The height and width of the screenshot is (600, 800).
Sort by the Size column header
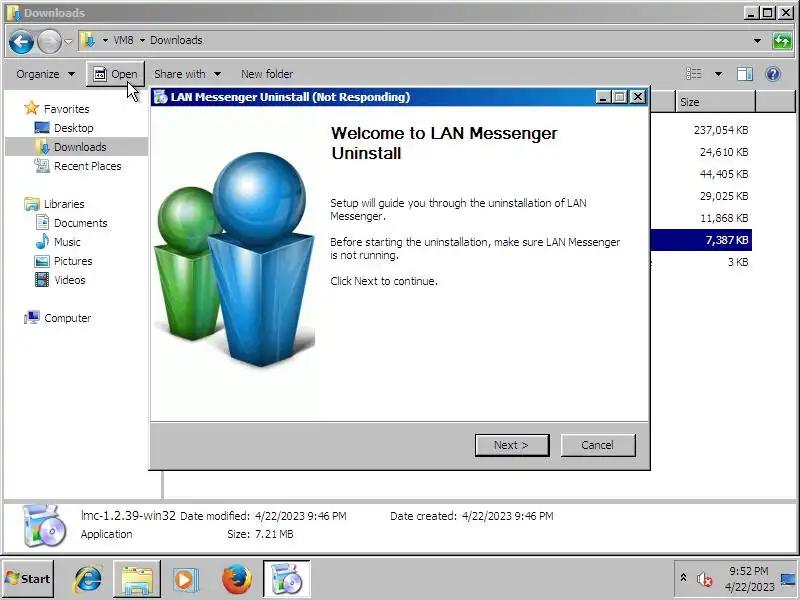click(715, 102)
